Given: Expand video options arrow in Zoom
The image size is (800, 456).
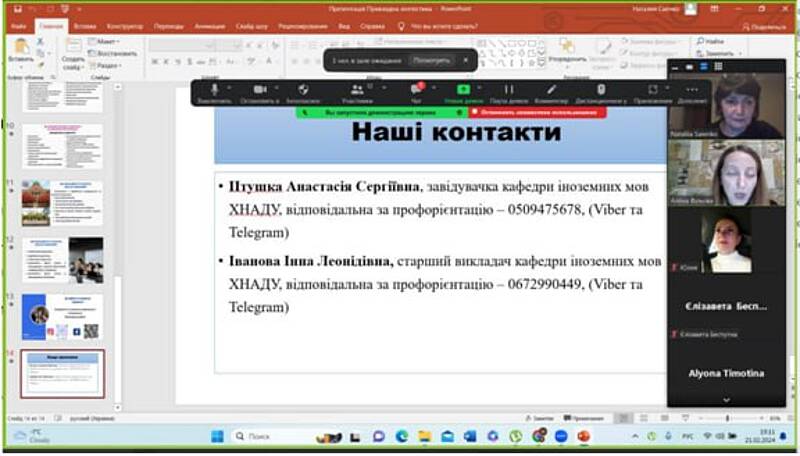Looking at the screenshot, I should pyautogui.click(x=277, y=87).
